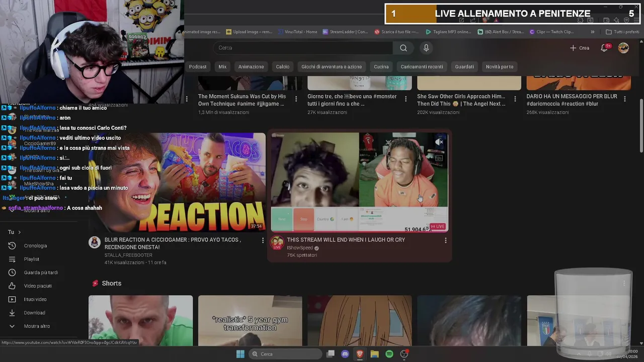Open the Clipr — Twitch Clip bookmark
644x362 pixels.
point(552,32)
